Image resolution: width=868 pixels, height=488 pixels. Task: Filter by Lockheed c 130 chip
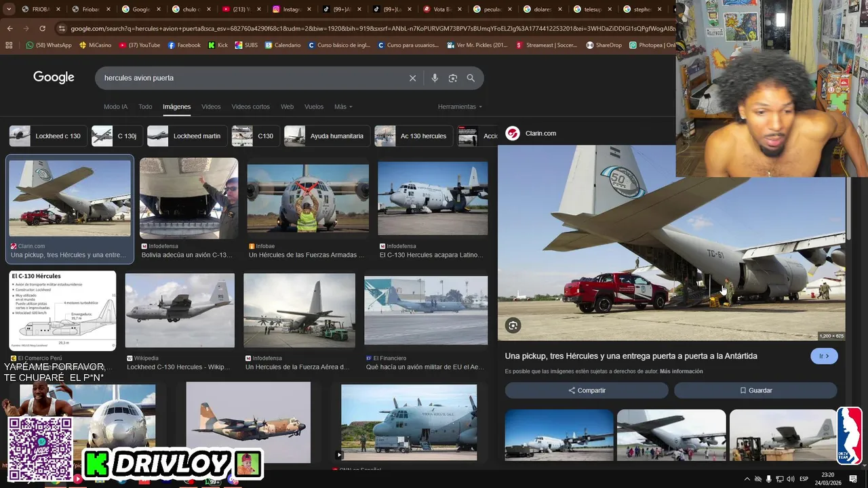tap(48, 136)
